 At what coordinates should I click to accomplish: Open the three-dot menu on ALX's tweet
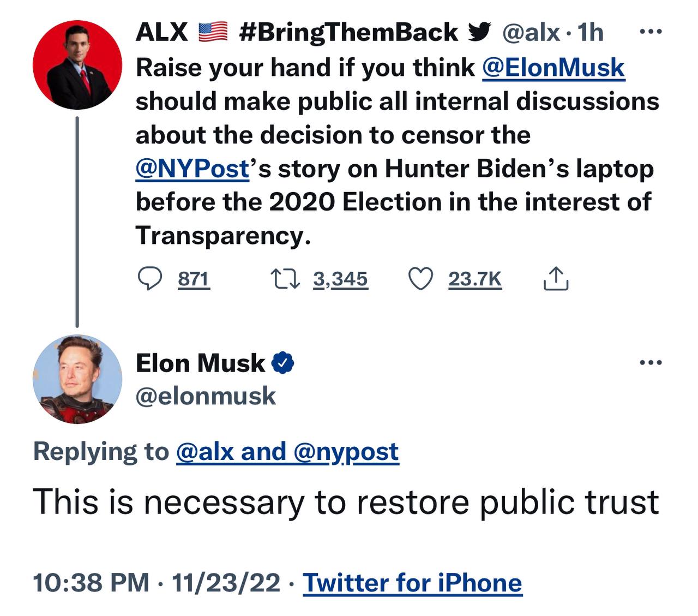(650, 33)
